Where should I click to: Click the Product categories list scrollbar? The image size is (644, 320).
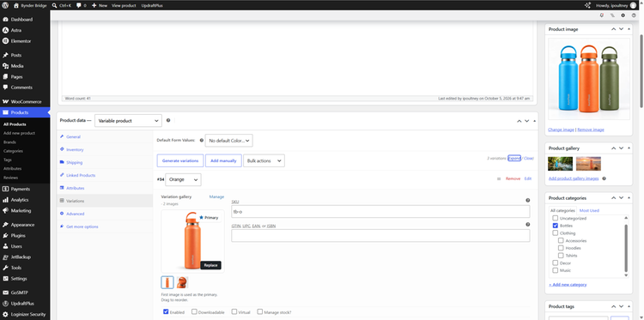pos(626,248)
